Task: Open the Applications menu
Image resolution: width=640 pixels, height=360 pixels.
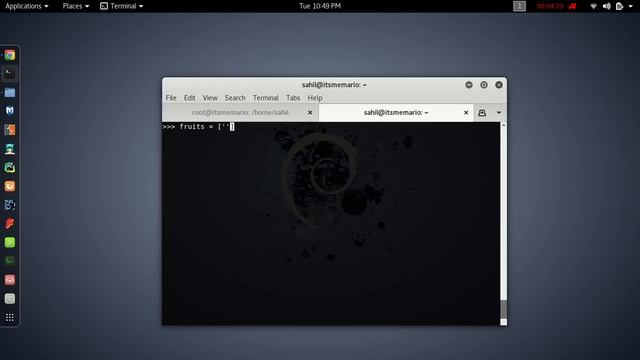Action: (x=27, y=6)
